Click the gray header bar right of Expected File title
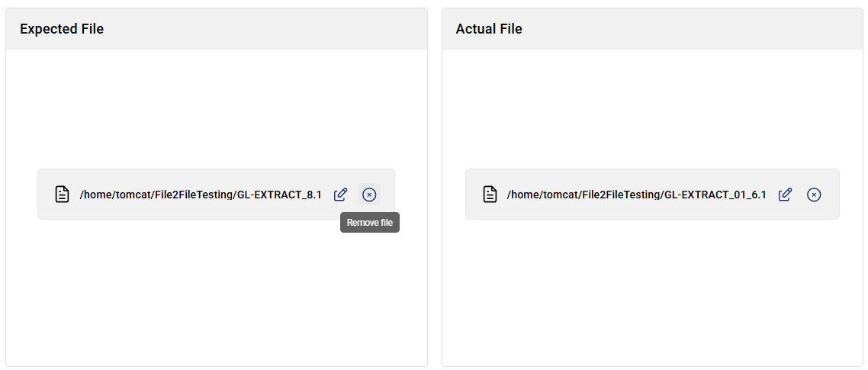 coord(265,29)
